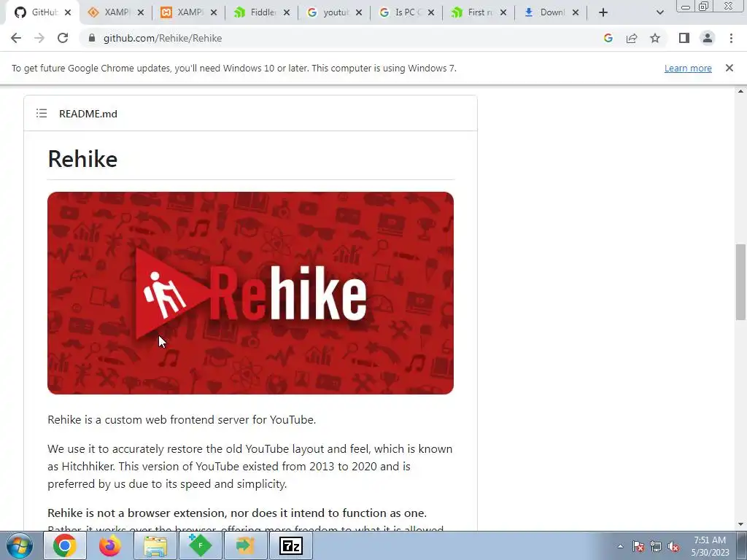Close the Downloads tab

click(576, 12)
